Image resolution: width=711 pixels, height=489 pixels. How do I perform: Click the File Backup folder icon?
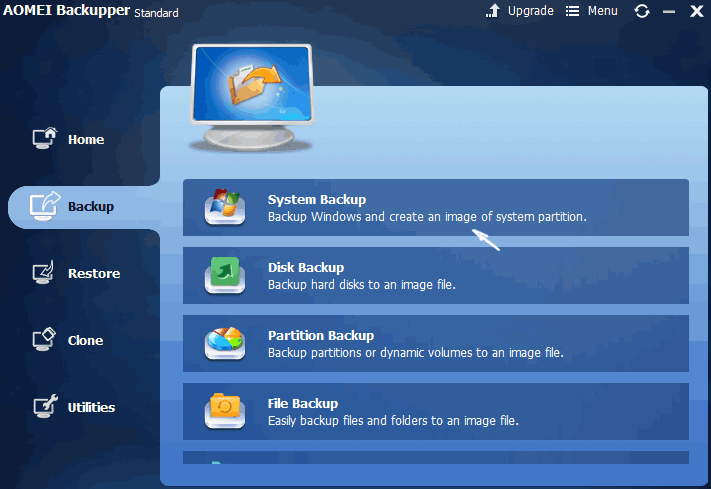coord(225,411)
